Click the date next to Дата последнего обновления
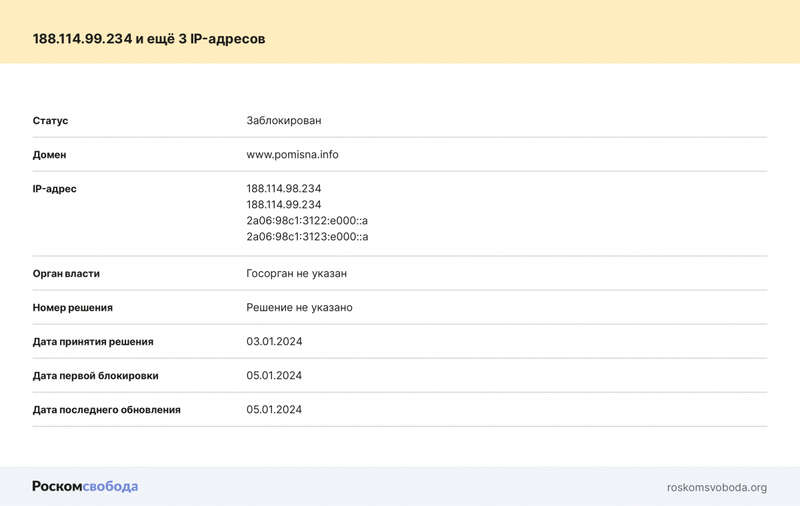 click(274, 409)
